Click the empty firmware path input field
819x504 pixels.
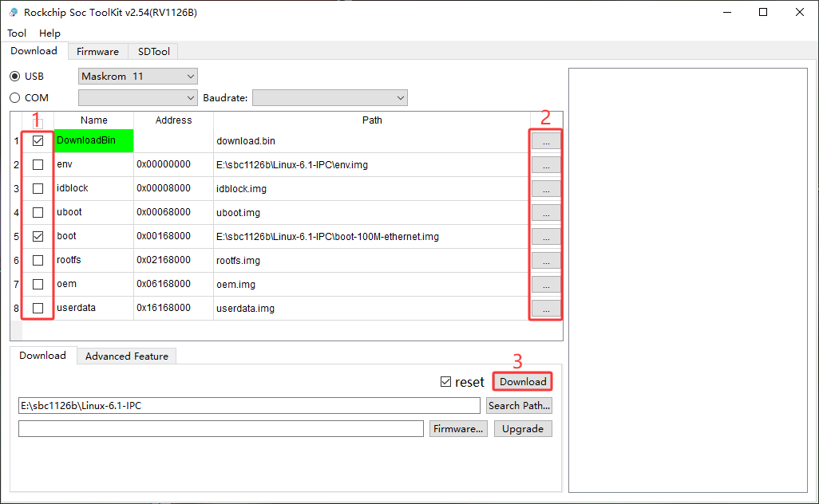point(221,428)
